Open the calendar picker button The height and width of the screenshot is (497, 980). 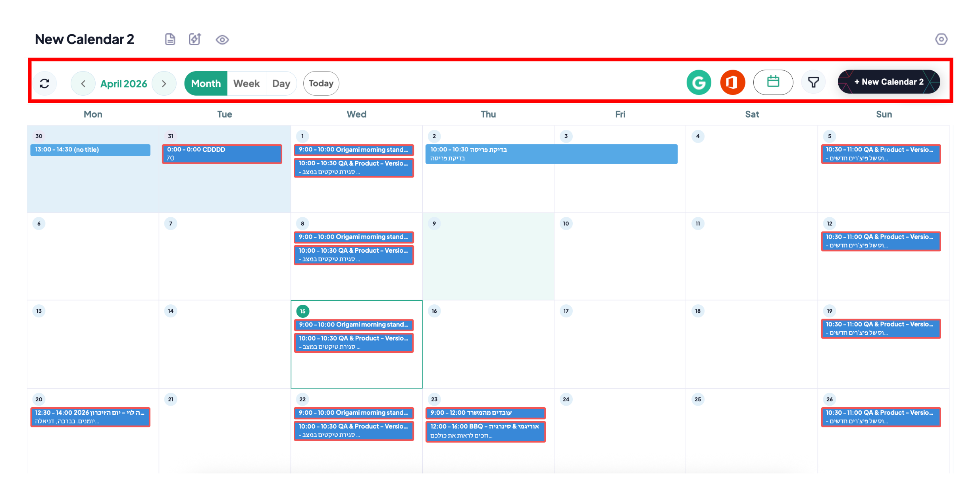tap(773, 83)
